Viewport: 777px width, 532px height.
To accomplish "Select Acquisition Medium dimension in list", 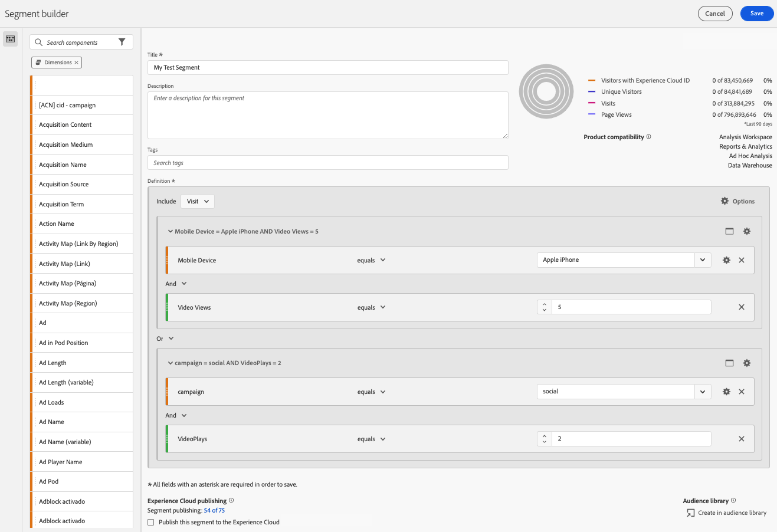I will coord(65,145).
